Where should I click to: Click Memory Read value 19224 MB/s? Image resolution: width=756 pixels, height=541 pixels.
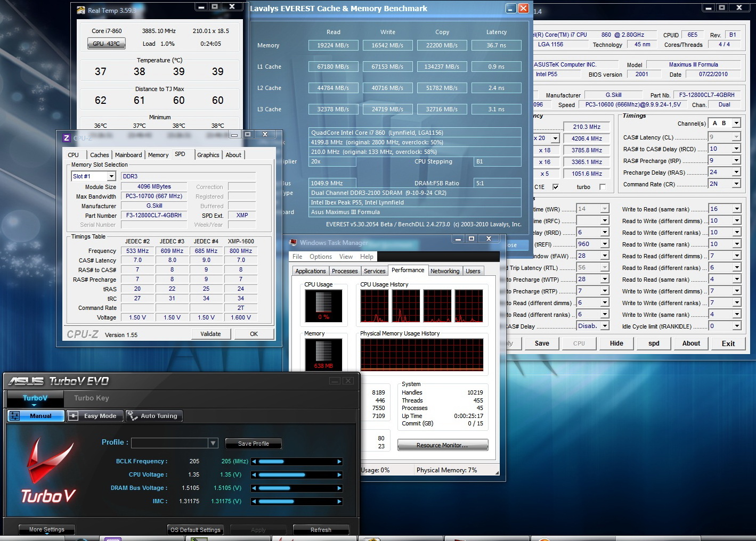333,45
